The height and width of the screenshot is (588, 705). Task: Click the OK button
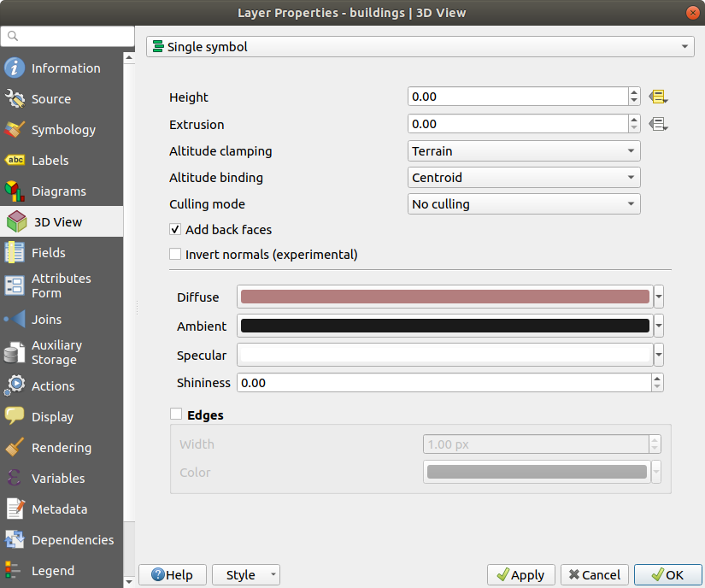point(668,574)
